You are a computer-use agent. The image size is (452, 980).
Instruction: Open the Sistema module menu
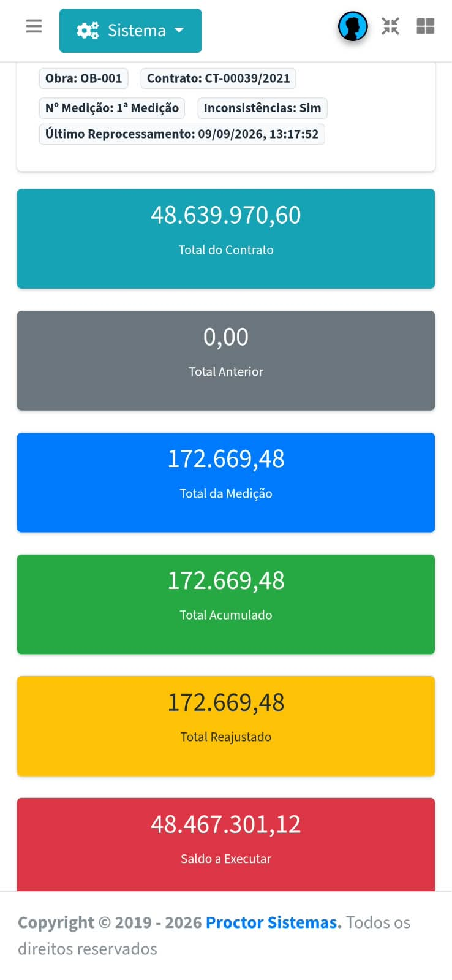[130, 31]
